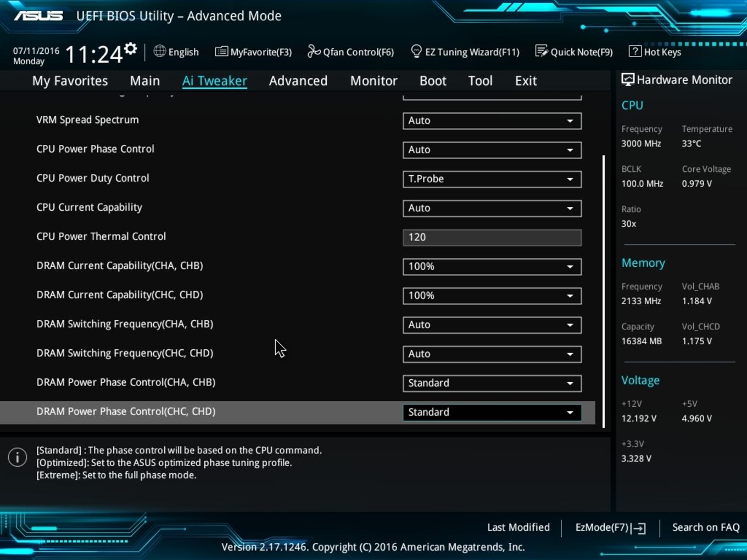Open Quick Note(F9) label
Image resolution: width=747 pixels, height=560 pixels.
[x=582, y=52]
